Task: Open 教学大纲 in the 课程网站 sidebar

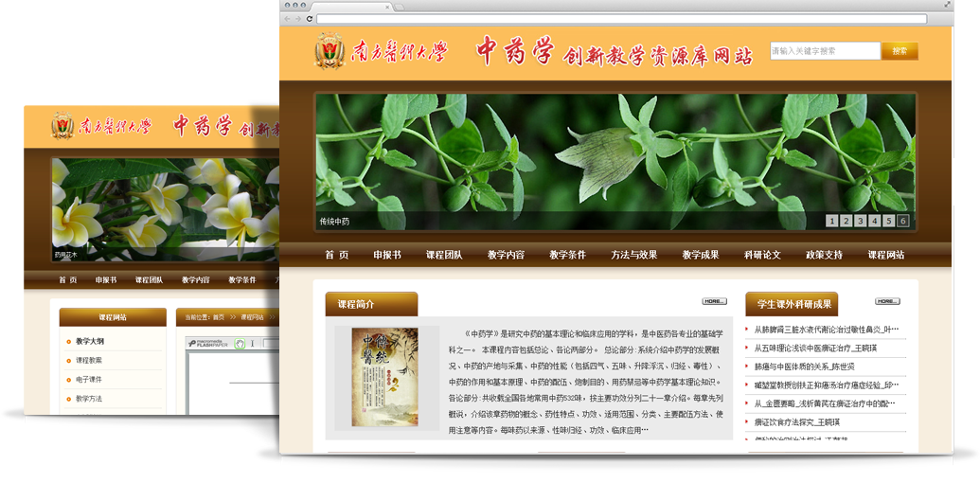Action: (x=90, y=341)
